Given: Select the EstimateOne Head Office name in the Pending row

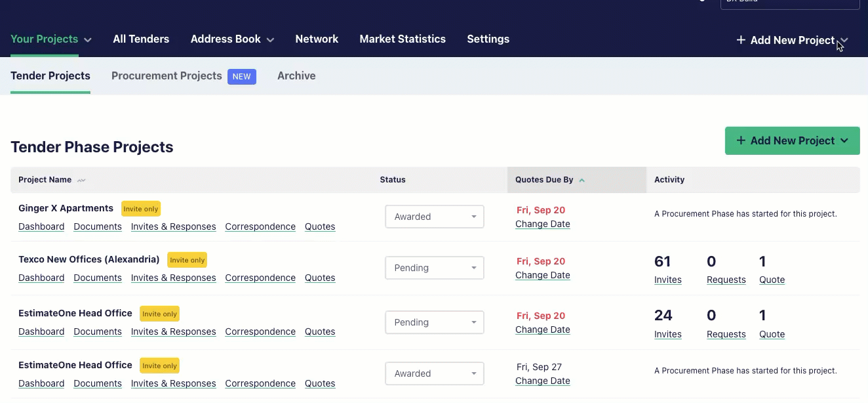Looking at the screenshot, I should point(75,314).
